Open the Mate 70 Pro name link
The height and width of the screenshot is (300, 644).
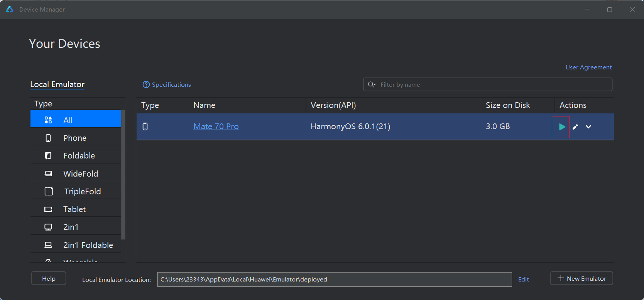216,126
